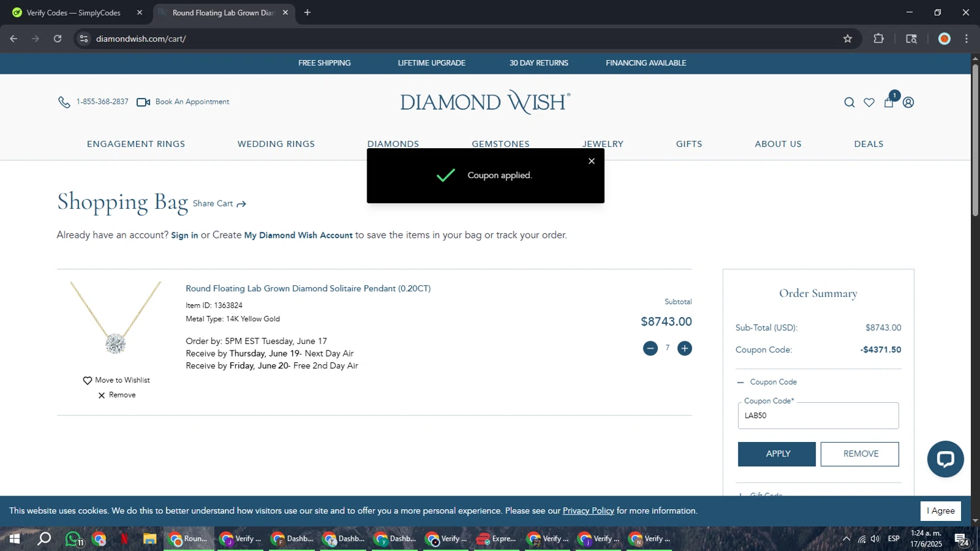Open the shopping bag icon with badge
Viewport: 980px width, 551px height.
pos(889,102)
